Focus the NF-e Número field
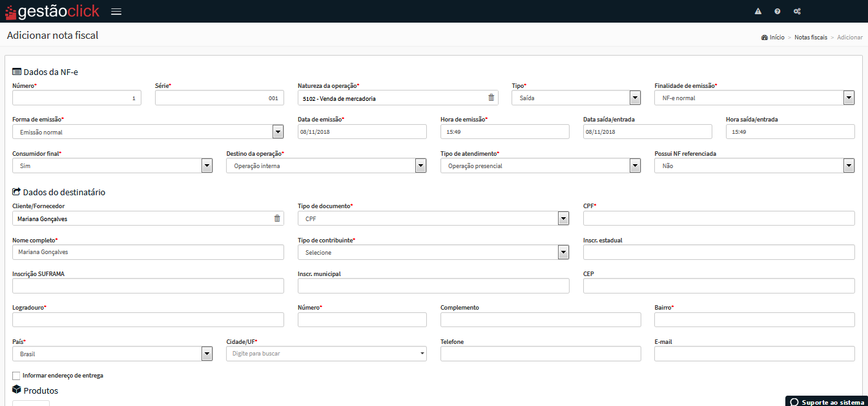 77,98
